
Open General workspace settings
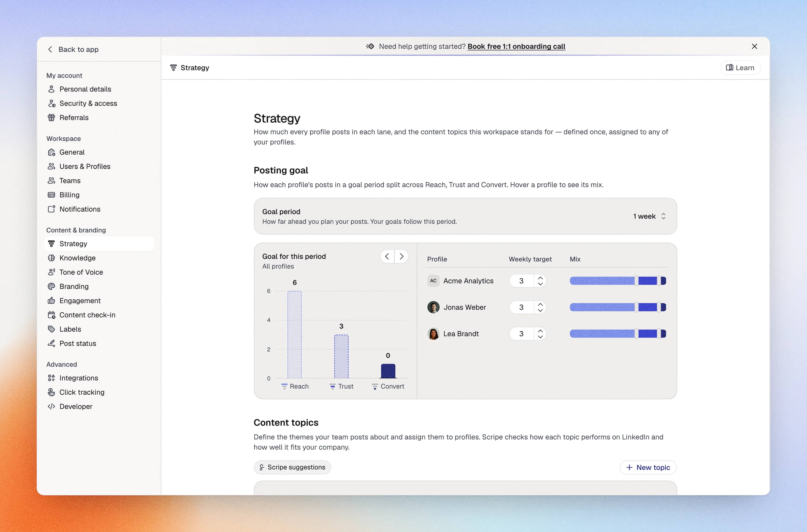click(99, 152)
